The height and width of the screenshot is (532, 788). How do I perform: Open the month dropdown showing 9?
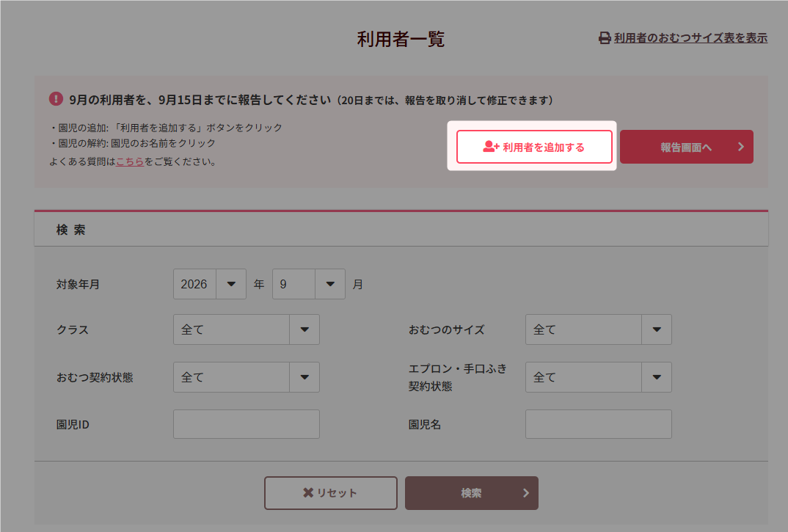309,284
